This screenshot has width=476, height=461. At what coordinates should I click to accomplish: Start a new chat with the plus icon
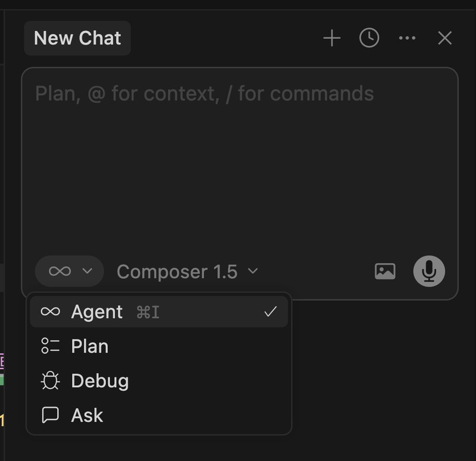pos(331,38)
